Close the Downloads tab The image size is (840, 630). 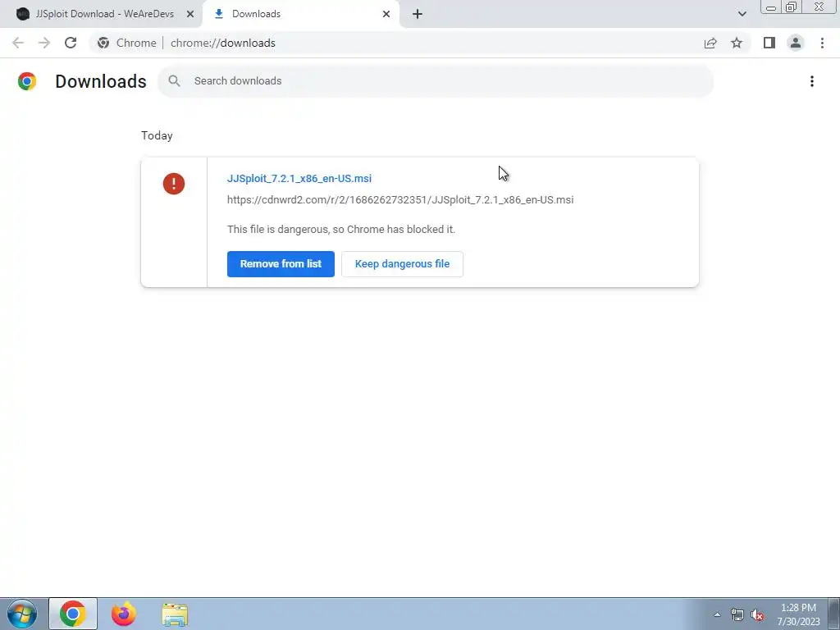386,14
